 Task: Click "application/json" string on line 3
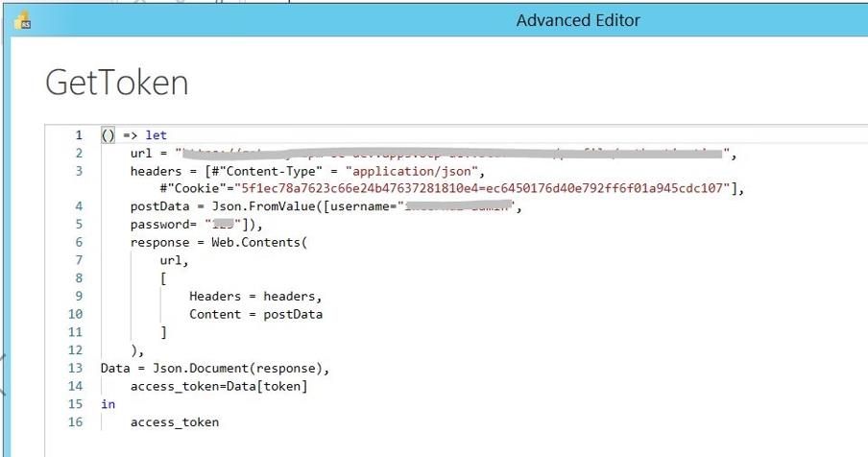pyautogui.click(x=413, y=171)
